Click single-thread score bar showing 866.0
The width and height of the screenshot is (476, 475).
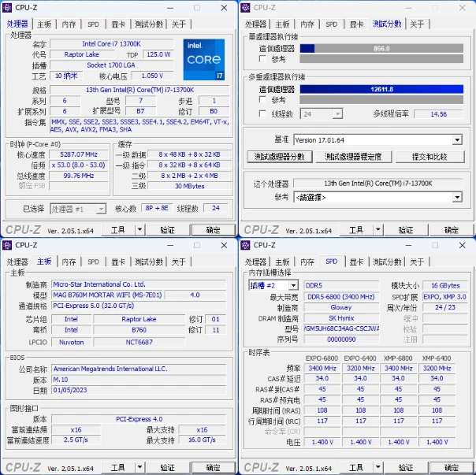(x=381, y=49)
